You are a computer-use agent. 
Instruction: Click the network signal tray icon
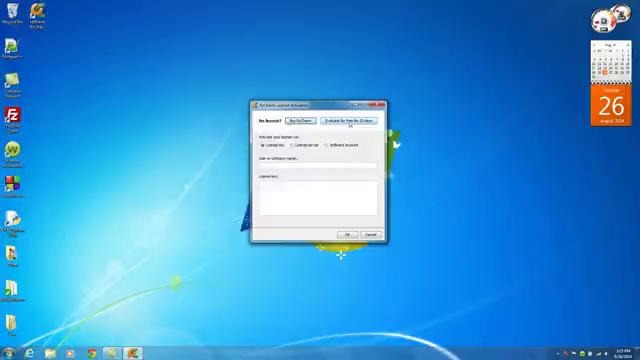point(598,354)
